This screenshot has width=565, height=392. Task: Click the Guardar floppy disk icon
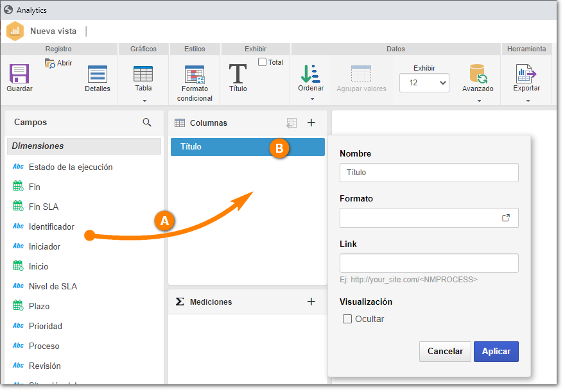tap(19, 74)
